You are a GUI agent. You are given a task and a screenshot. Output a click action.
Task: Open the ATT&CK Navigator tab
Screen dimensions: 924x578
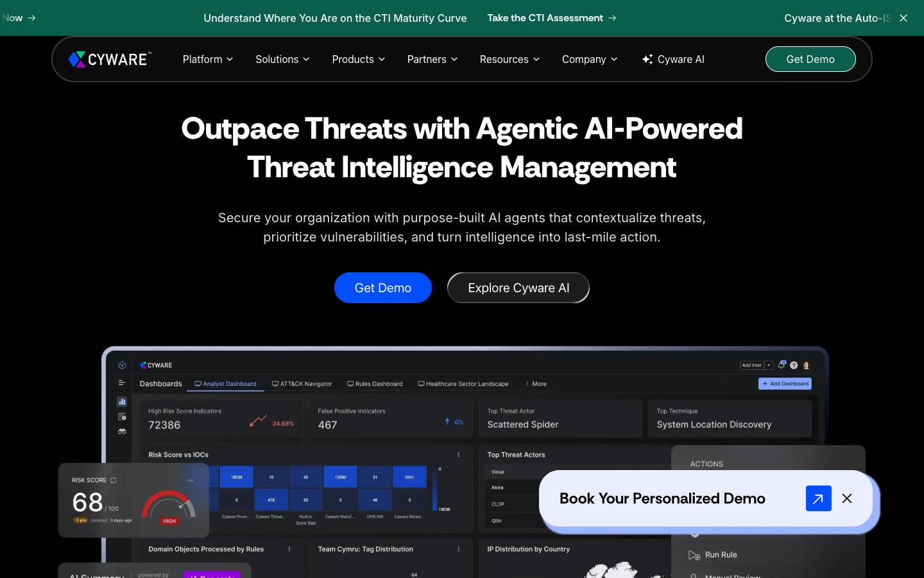(x=302, y=384)
